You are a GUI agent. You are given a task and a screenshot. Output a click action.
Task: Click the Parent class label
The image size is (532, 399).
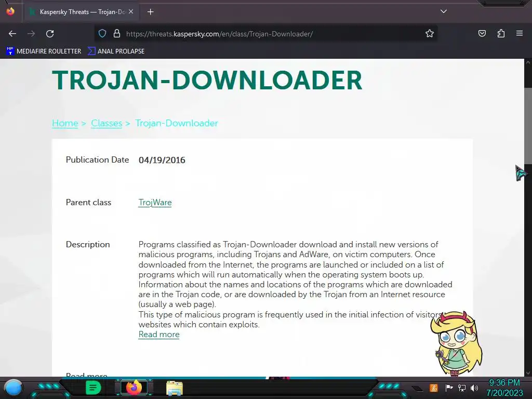[88, 203]
